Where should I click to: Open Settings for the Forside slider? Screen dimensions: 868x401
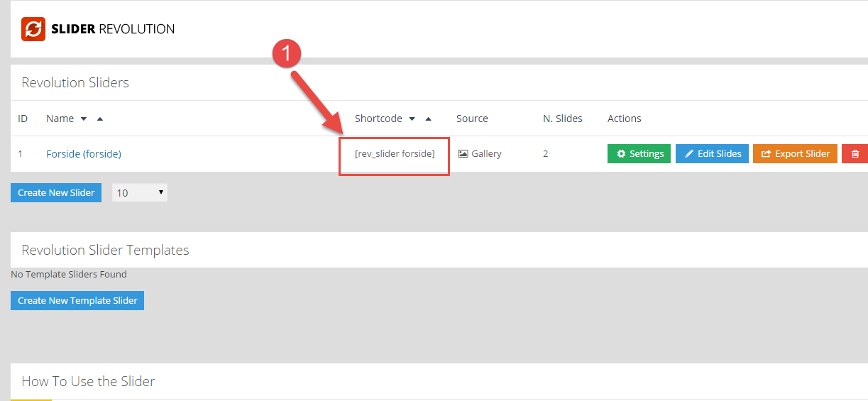click(639, 153)
